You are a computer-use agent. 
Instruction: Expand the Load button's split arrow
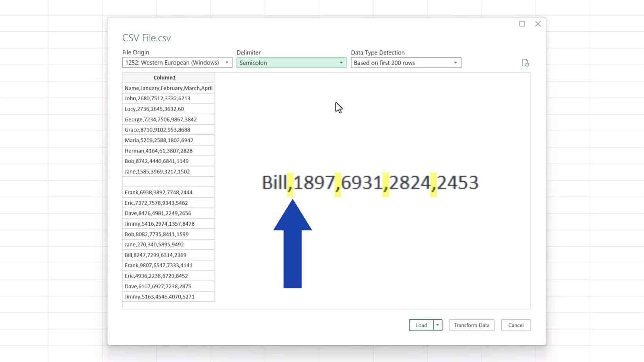coord(437,325)
